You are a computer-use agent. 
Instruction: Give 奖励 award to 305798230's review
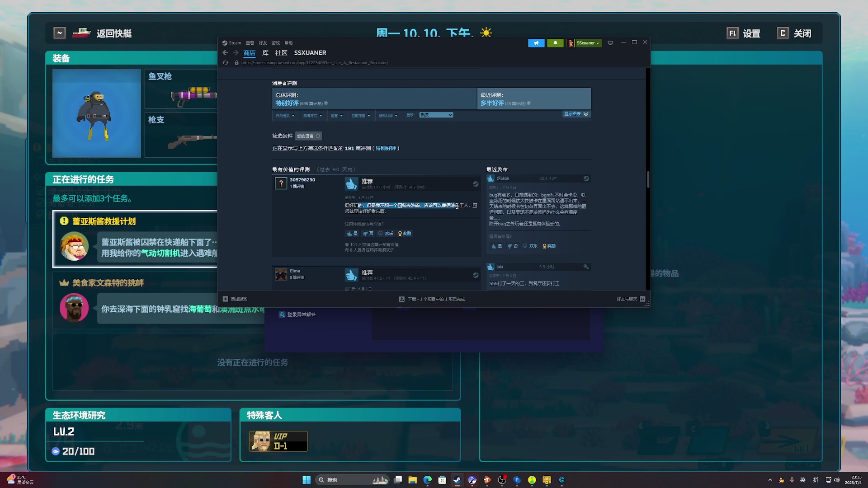405,234
